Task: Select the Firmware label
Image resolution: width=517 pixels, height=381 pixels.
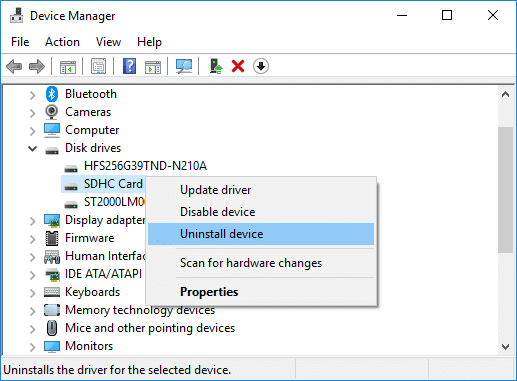Action: pyautogui.click(x=90, y=238)
